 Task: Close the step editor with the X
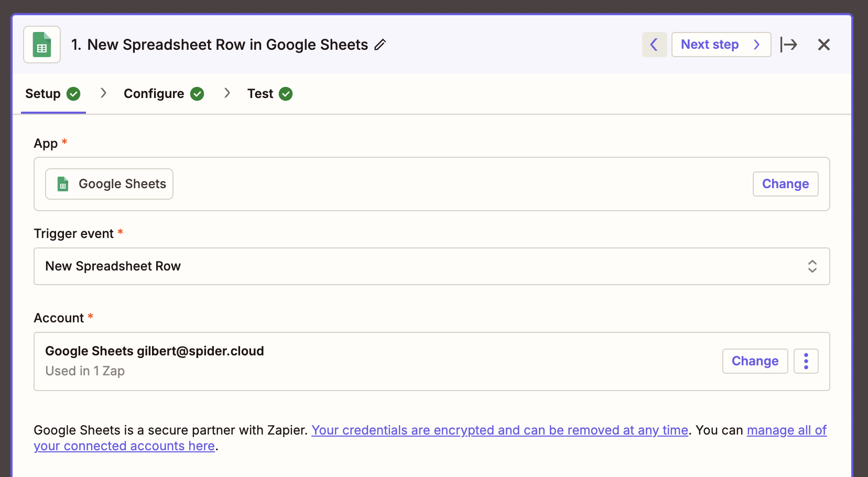click(x=823, y=45)
